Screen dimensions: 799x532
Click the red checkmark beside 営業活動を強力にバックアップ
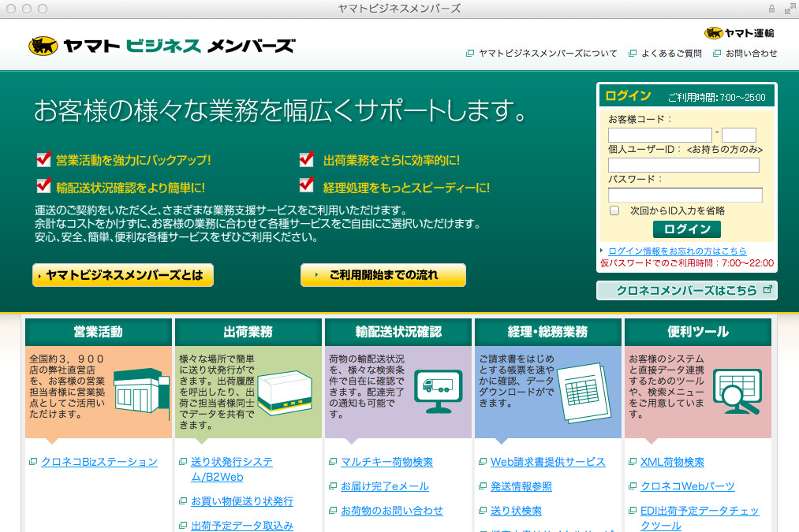click(x=43, y=160)
